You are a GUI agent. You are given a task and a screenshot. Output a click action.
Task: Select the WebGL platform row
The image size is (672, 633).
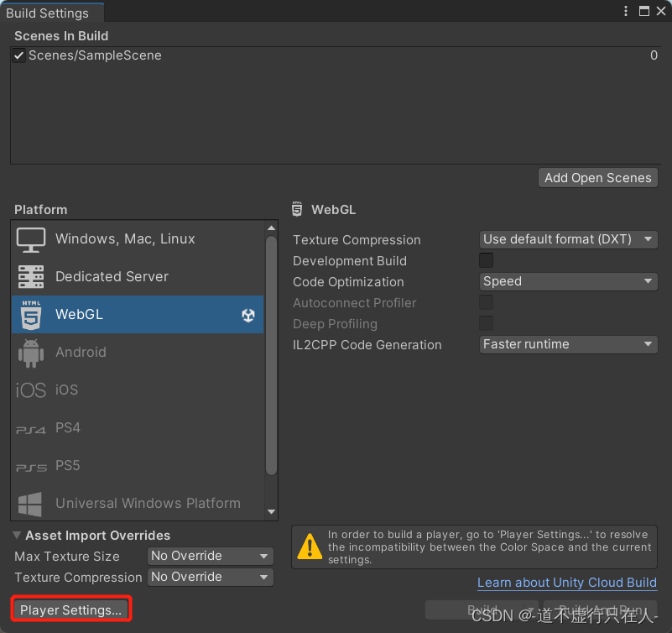[x=138, y=314]
